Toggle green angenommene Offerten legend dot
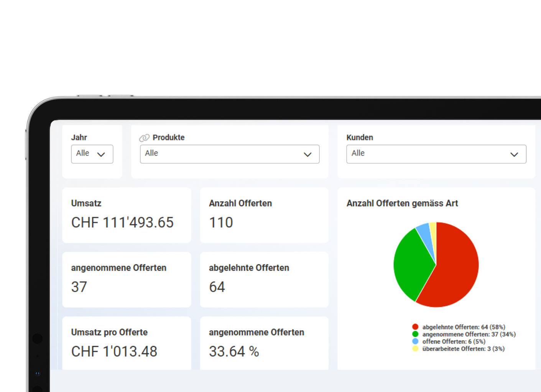The width and height of the screenshot is (541, 392). click(x=415, y=334)
